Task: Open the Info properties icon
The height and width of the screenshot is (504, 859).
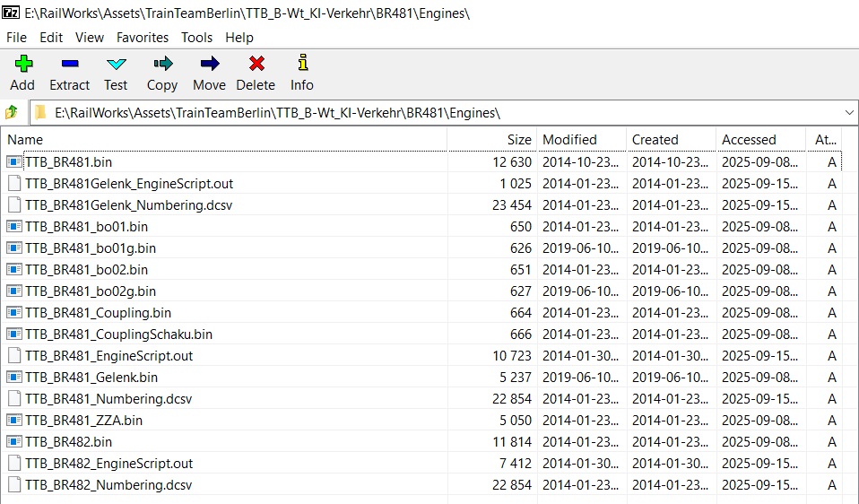Action: click(302, 64)
